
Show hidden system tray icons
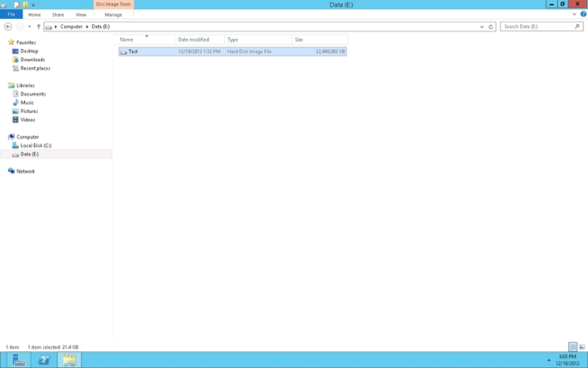tap(549, 360)
